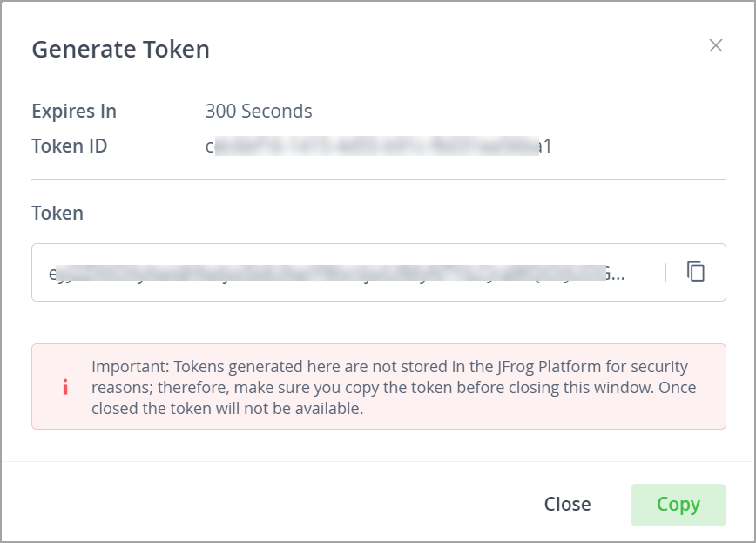The height and width of the screenshot is (543, 756).
Task: Click the green Copy button
Action: 678,505
